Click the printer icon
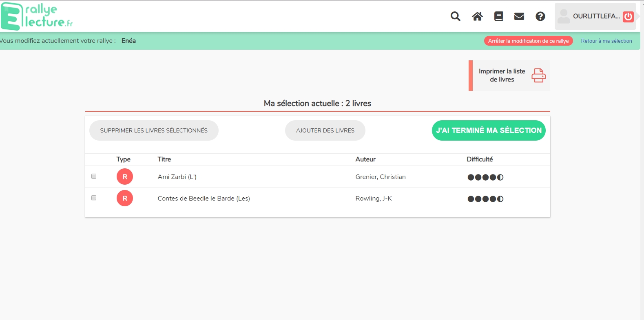644x320 pixels. click(x=538, y=75)
